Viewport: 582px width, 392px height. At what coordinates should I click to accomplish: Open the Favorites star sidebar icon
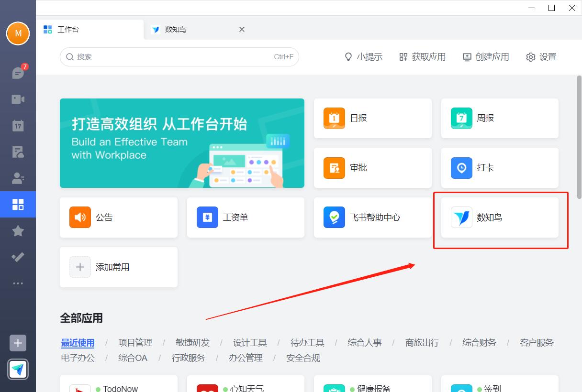click(x=18, y=231)
